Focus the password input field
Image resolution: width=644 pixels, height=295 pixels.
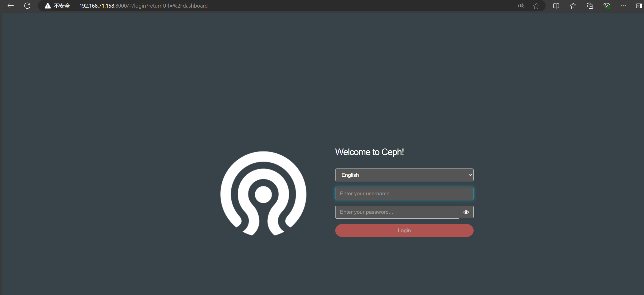(x=397, y=212)
